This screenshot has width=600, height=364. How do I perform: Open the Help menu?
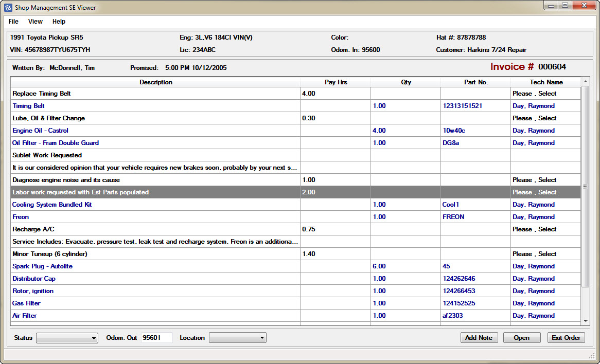tap(59, 22)
